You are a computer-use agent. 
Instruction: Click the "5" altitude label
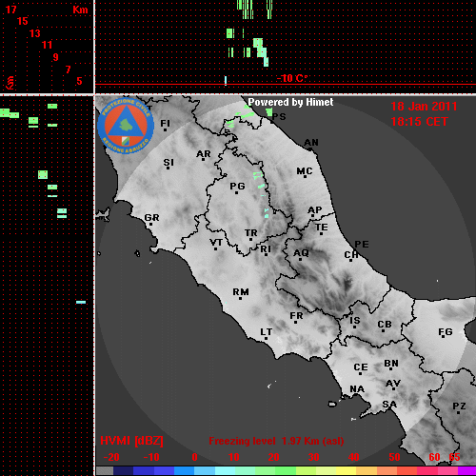click(79, 81)
